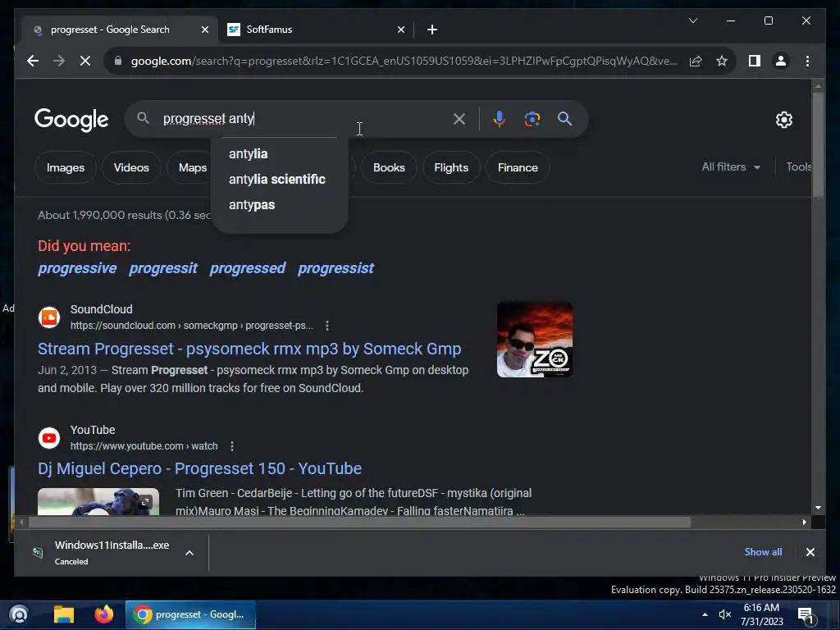Open Chrome profile menu
Viewport: 840px width, 630px height.
pyautogui.click(x=781, y=61)
